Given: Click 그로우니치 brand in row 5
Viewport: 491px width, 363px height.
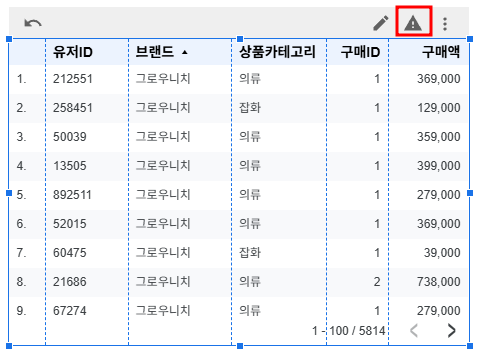Looking at the screenshot, I should click(x=163, y=195).
